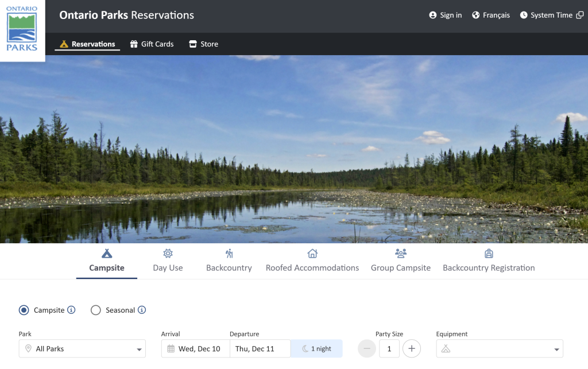
Task: Click the Day Use gear icon
Action: 168,253
